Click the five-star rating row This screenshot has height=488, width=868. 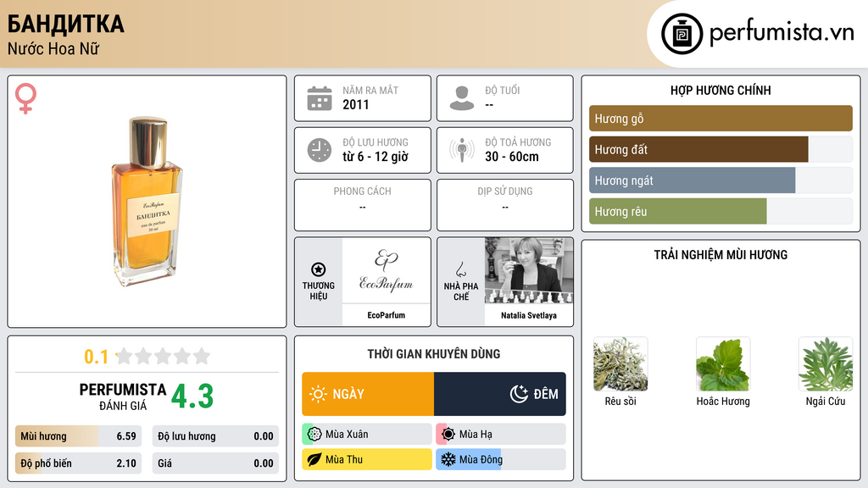(164, 356)
